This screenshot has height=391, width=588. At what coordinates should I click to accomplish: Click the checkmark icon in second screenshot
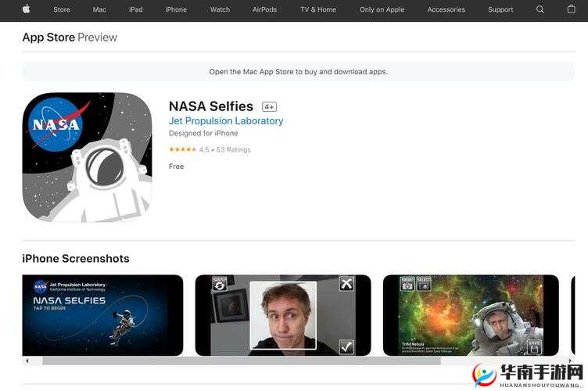[x=346, y=346]
